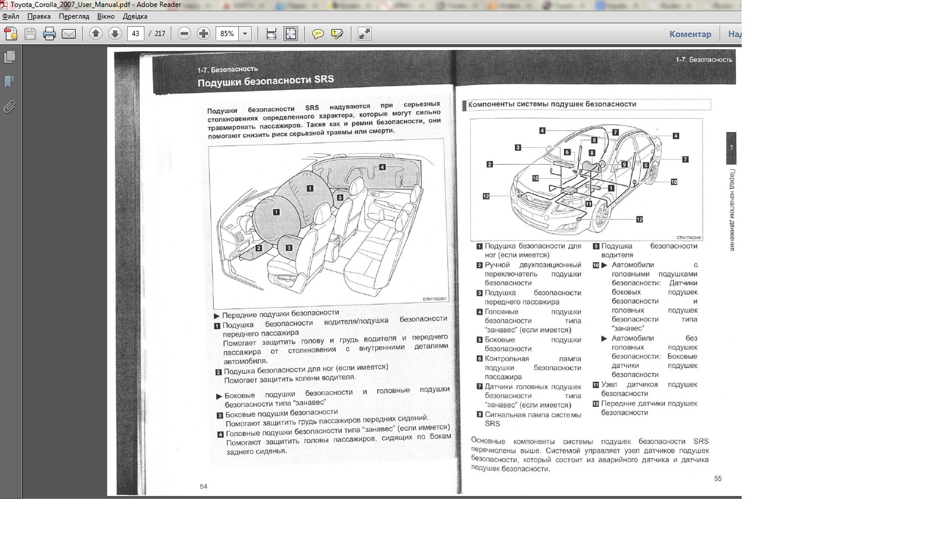Click the Print file icon

point(50,34)
